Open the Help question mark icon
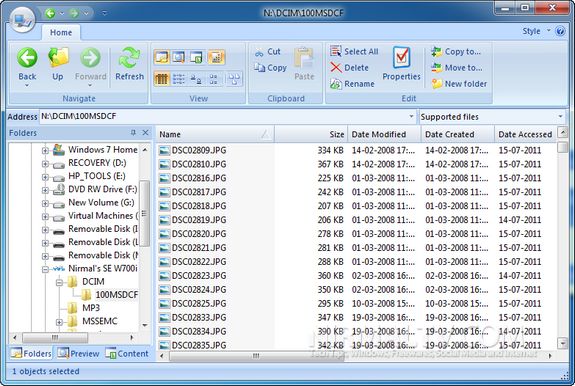575x386 pixels. pos(560,31)
